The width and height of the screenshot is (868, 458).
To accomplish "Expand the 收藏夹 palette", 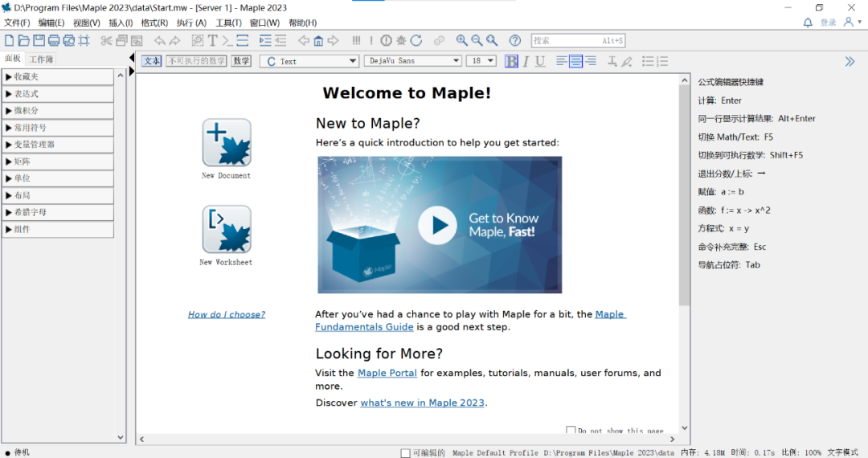I will click(x=58, y=77).
